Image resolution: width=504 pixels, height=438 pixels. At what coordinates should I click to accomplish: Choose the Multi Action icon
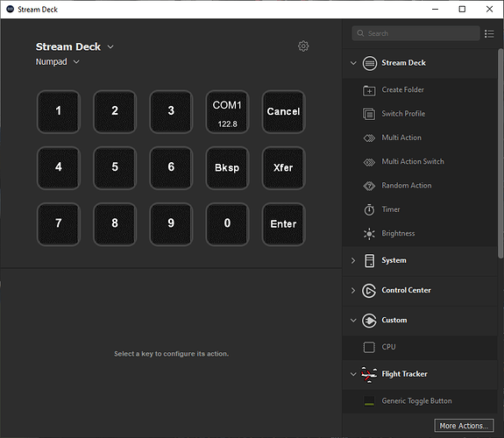tap(369, 138)
